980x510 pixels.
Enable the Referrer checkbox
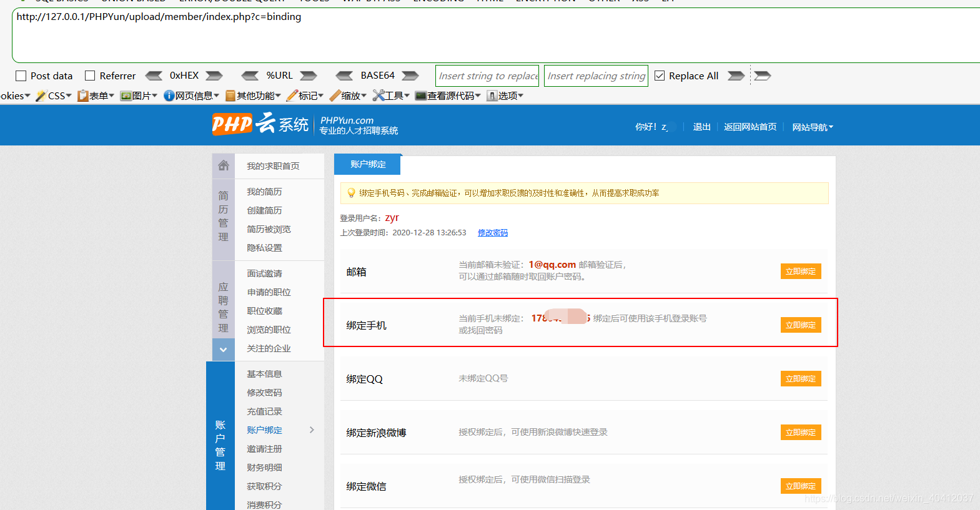(x=90, y=76)
